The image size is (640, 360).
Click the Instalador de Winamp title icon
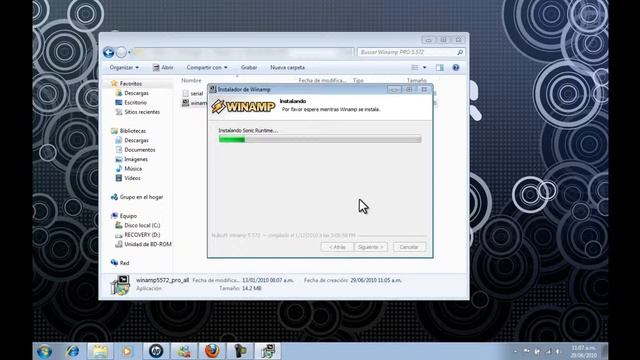click(x=213, y=89)
